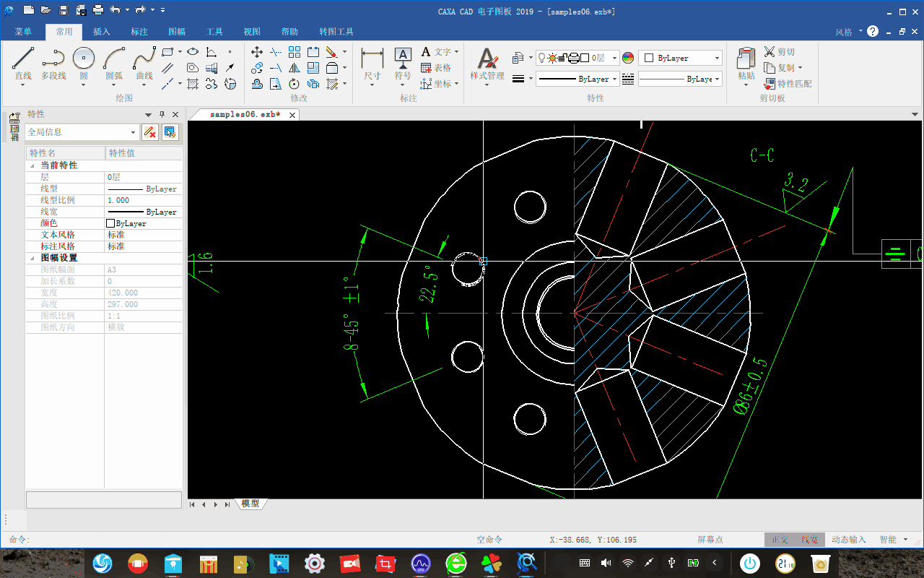Collapse the 图幅设置 group

coord(32,258)
